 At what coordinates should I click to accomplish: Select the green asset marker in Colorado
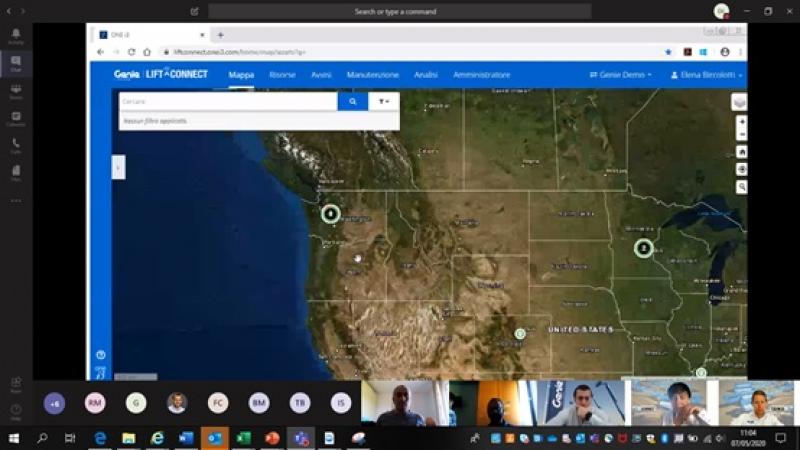coord(520,334)
